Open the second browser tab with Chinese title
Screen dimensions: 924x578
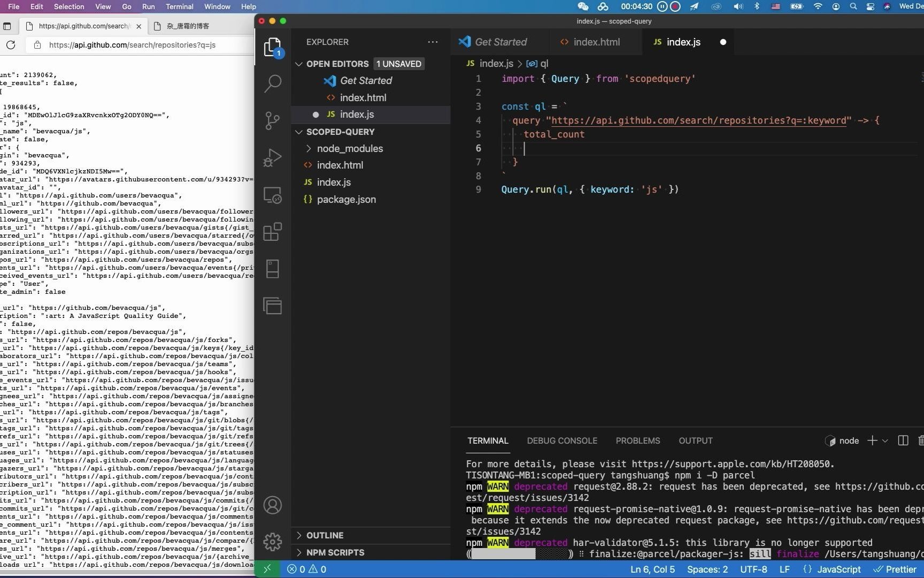point(188,26)
